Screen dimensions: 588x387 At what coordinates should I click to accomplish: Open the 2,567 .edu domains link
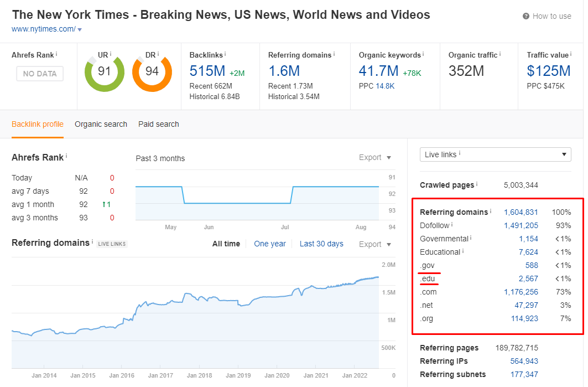(528, 278)
